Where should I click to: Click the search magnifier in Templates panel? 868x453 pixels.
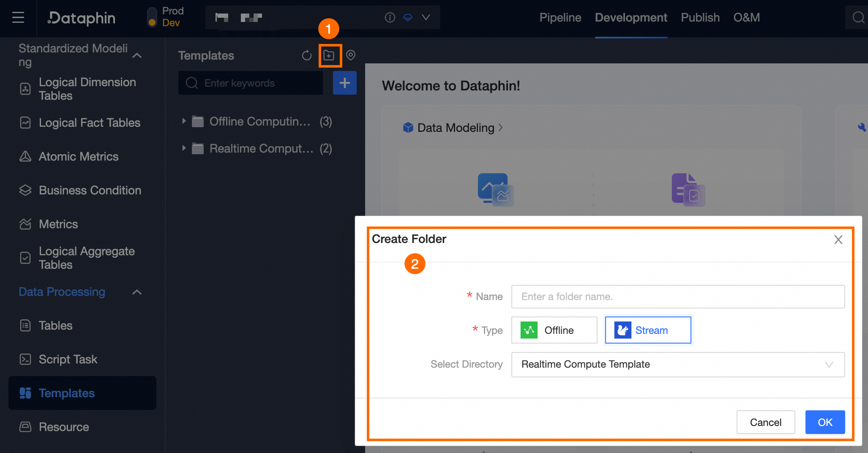point(191,83)
